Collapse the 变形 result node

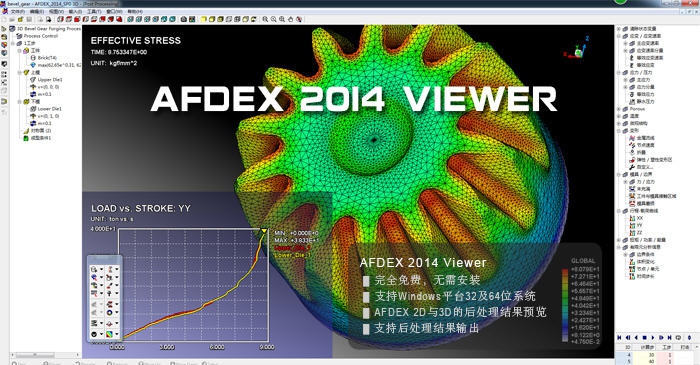[619, 131]
